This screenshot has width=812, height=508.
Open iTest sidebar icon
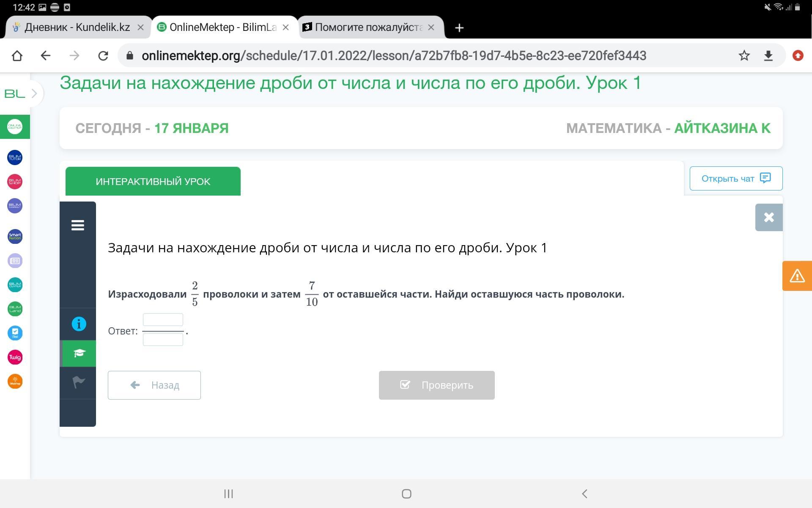coord(15,333)
